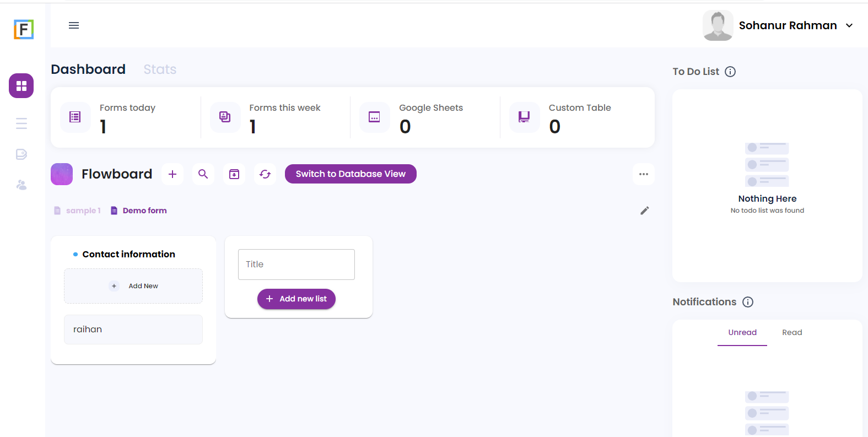Image resolution: width=868 pixels, height=437 pixels.
Task: Click the Add new list button
Action: [x=296, y=299]
